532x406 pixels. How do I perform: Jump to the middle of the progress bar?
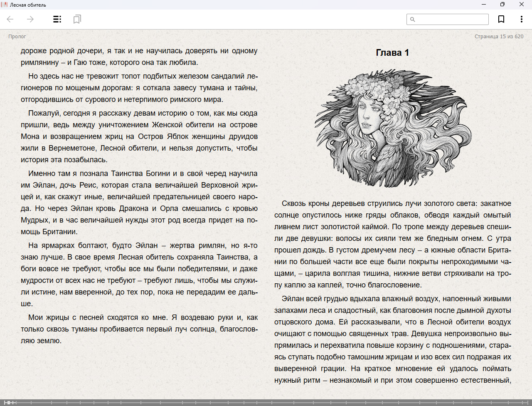266,402
